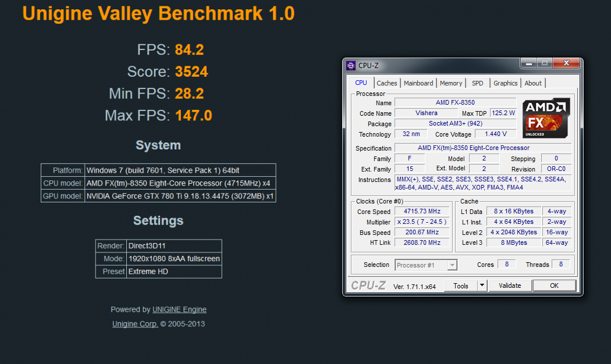This screenshot has width=611, height=364.
Task: Click the Stepping value 0
Action: coord(556,158)
